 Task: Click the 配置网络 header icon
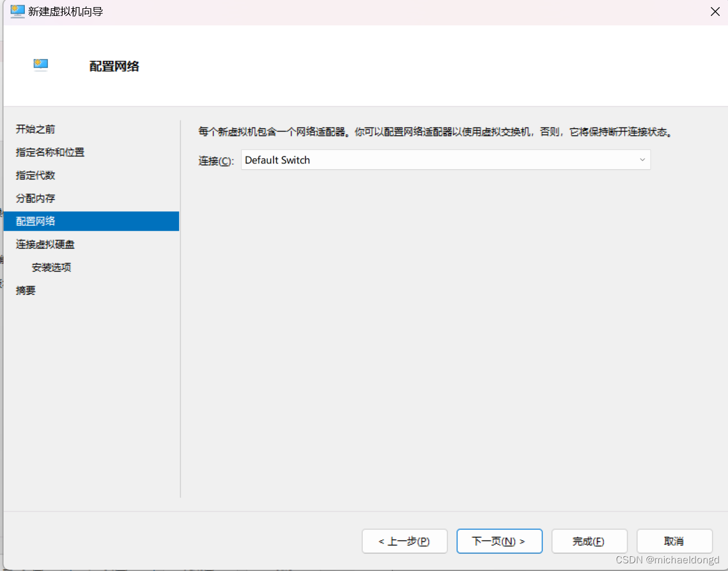coord(41,65)
